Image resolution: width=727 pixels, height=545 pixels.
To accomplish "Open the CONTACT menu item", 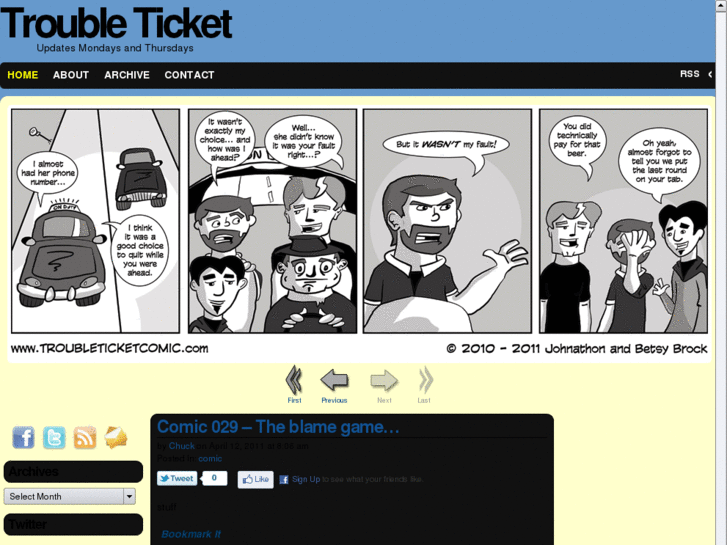I will pos(189,75).
